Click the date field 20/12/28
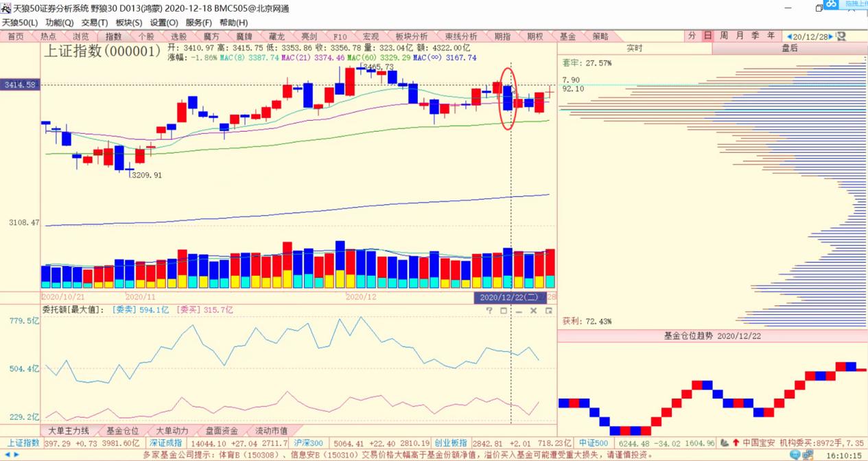 point(811,36)
